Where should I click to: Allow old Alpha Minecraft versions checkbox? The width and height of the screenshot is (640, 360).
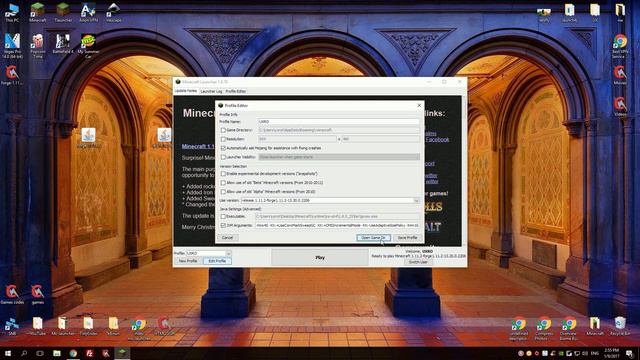click(223, 191)
